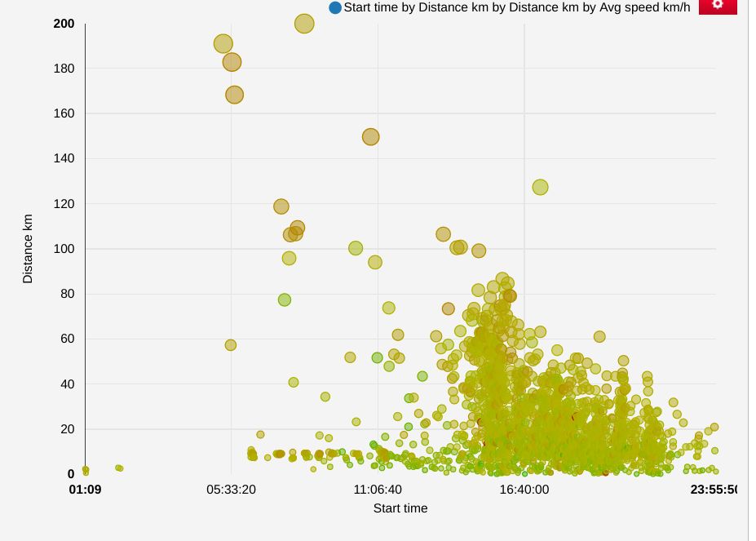Screen dimensions: 756x541
Task: Click the green bubble near 127 km
Action: tap(540, 187)
